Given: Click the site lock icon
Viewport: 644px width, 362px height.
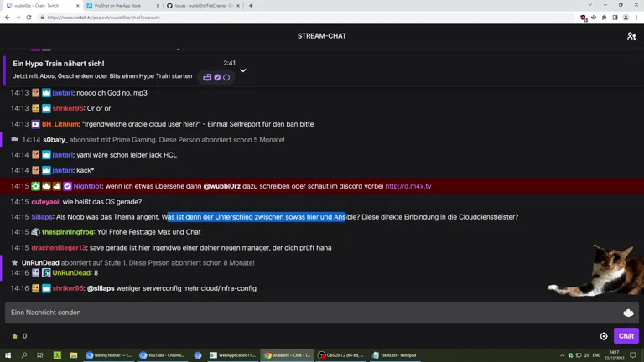Looking at the screenshot, I should coord(42,18).
